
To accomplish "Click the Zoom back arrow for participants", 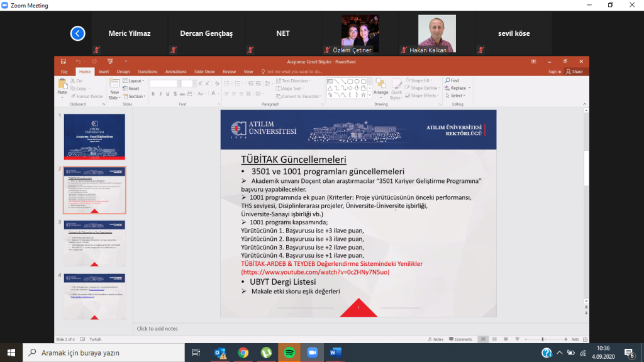I will point(77,33).
